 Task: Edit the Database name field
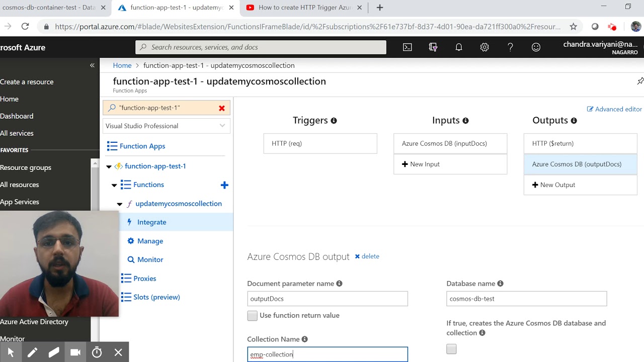(527, 299)
